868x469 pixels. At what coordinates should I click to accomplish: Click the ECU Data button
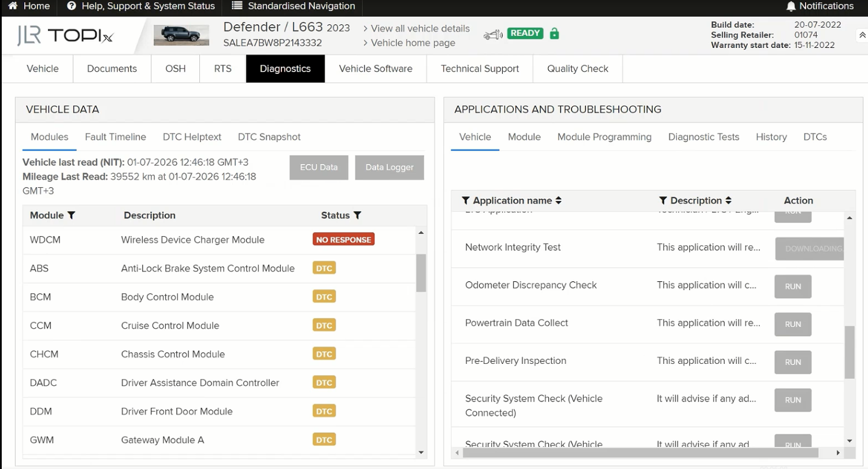coord(318,167)
